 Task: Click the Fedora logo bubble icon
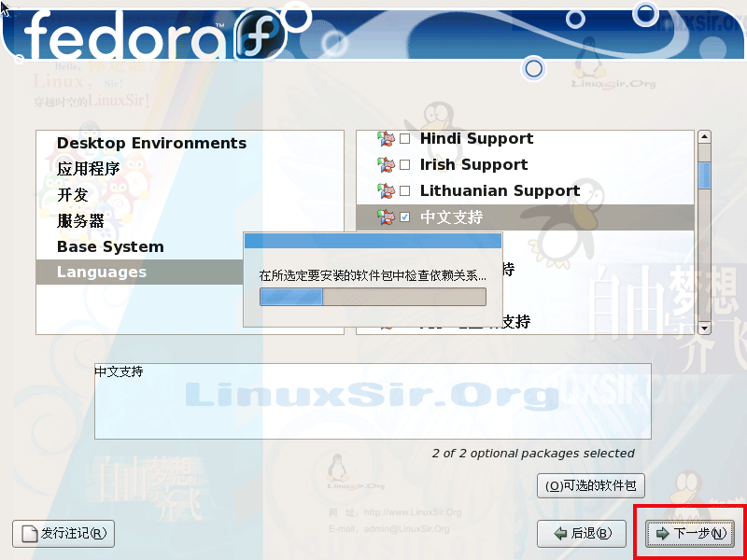tap(261, 35)
